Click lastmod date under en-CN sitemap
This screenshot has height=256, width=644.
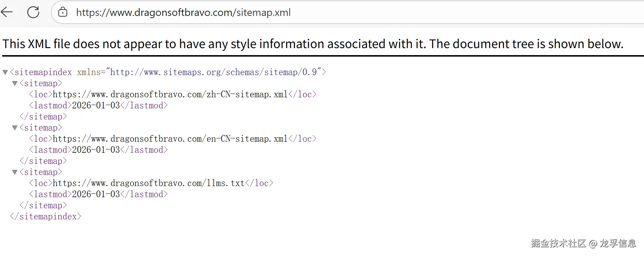(96, 150)
